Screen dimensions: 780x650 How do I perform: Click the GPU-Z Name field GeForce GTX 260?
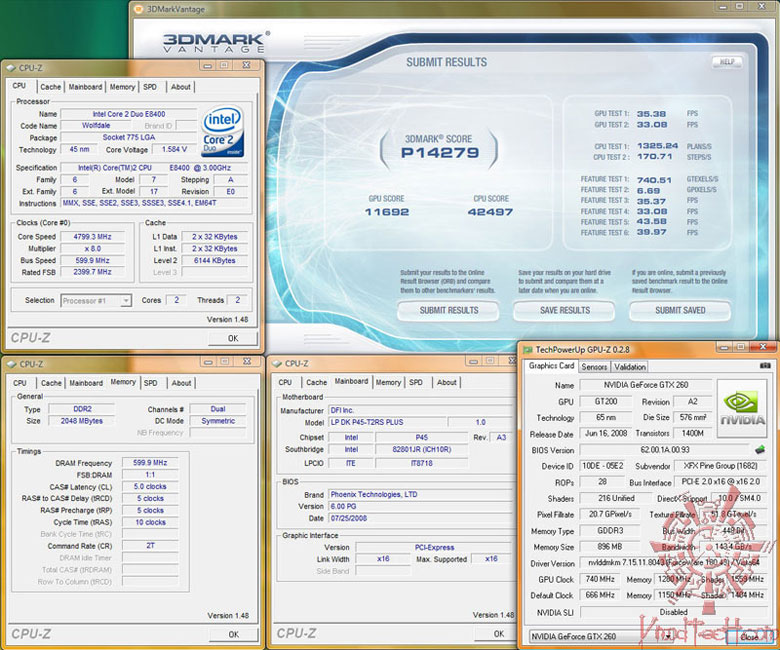click(x=646, y=385)
